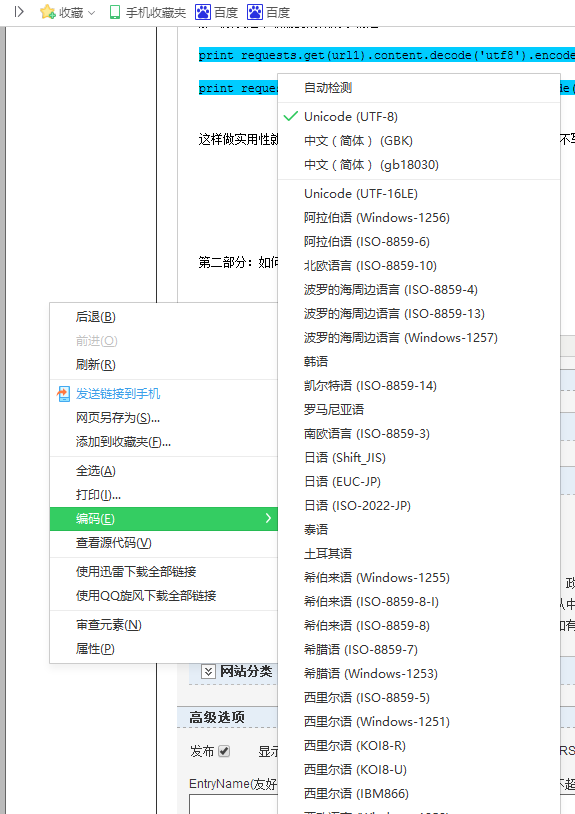Click first highlighted print requests.get code line
Image resolution: width=575 pixels, height=814 pixels.
[386, 55]
